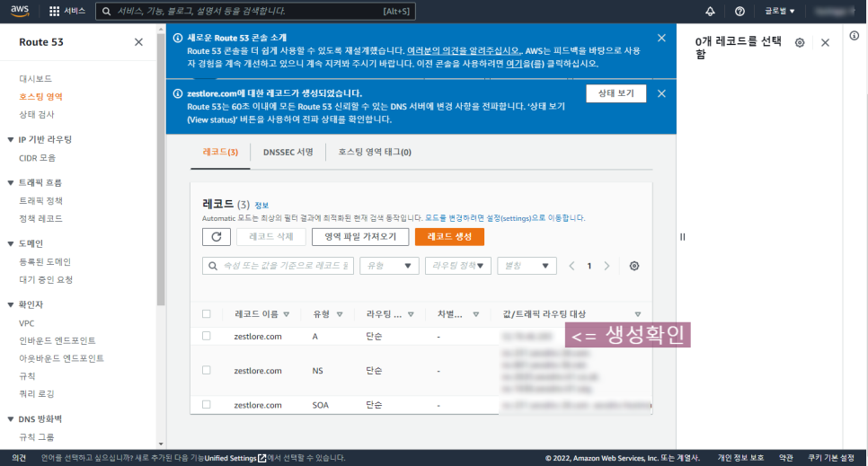Image resolution: width=868 pixels, height=466 pixels.
Task: Dismiss the zestlore.com record created banner
Action: coord(661,93)
